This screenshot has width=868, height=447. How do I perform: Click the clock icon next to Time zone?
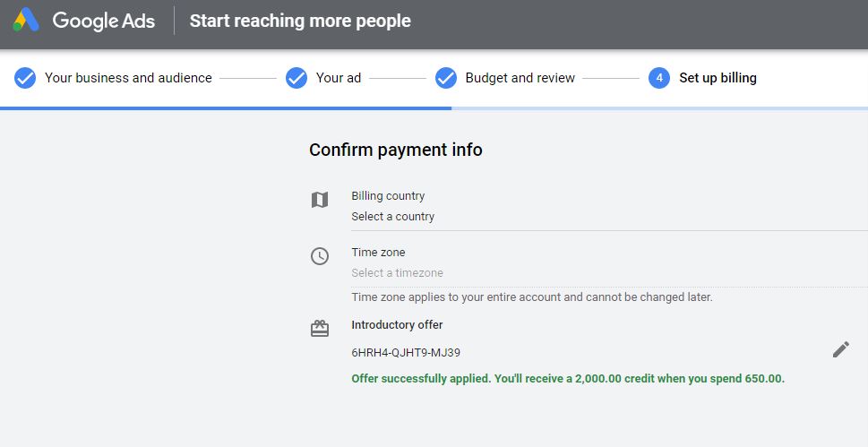[320, 256]
